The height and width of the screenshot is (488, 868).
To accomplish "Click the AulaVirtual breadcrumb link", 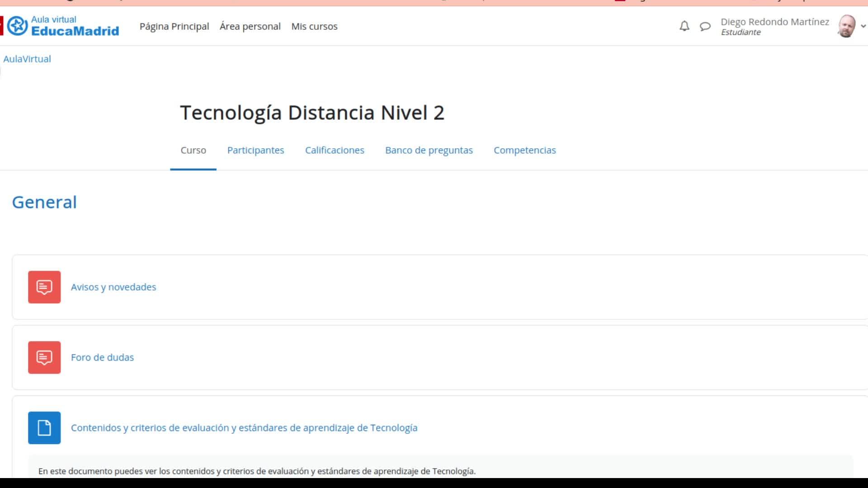I will (27, 59).
